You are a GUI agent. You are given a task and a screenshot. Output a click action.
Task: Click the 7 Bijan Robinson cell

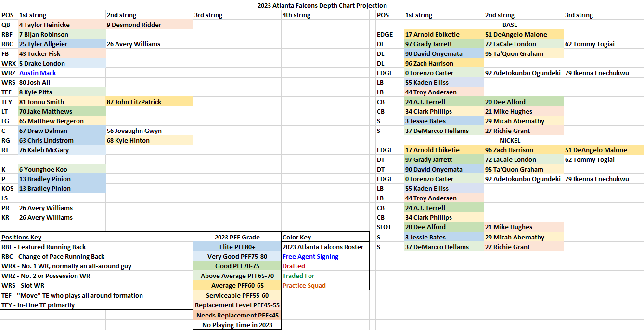62,34
